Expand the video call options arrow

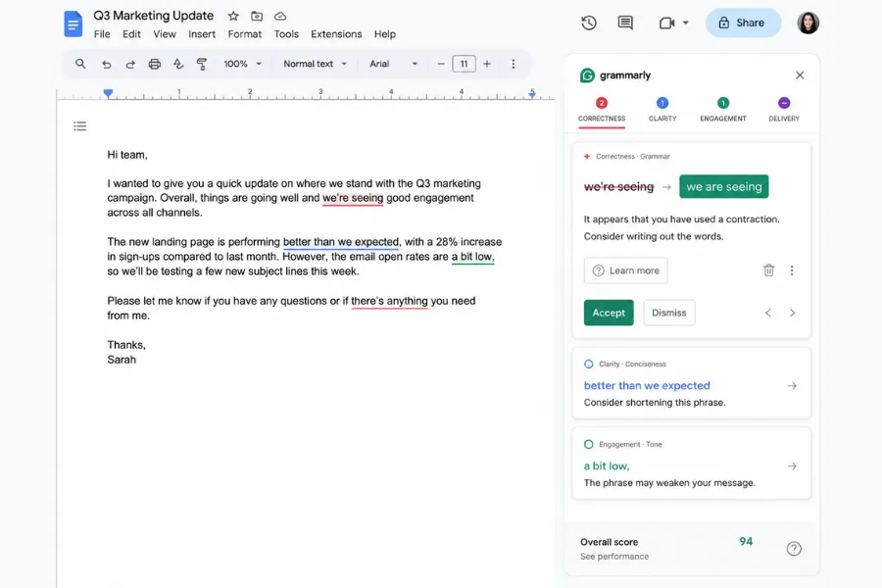click(685, 24)
